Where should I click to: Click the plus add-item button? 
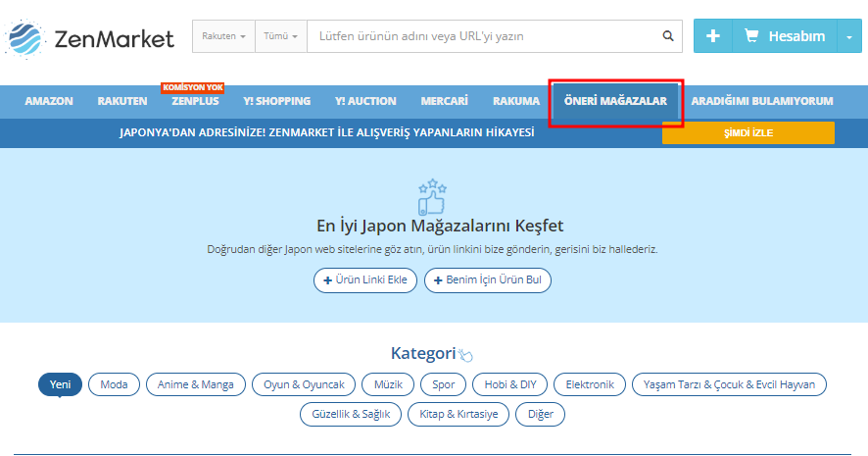(x=713, y=36)
